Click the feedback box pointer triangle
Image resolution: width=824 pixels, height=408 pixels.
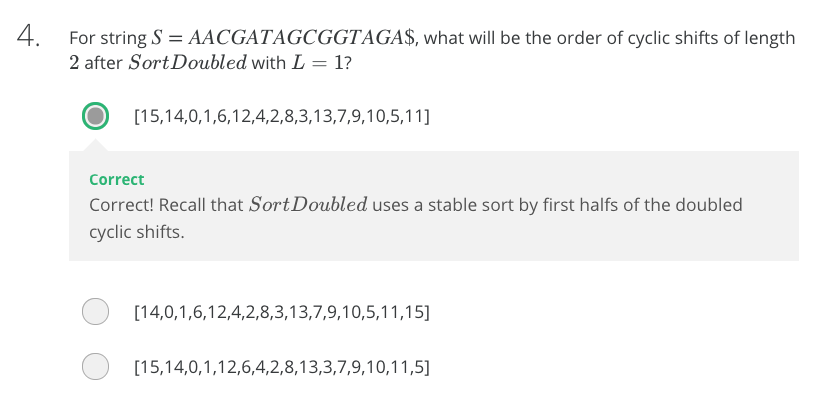coord(95,145)
